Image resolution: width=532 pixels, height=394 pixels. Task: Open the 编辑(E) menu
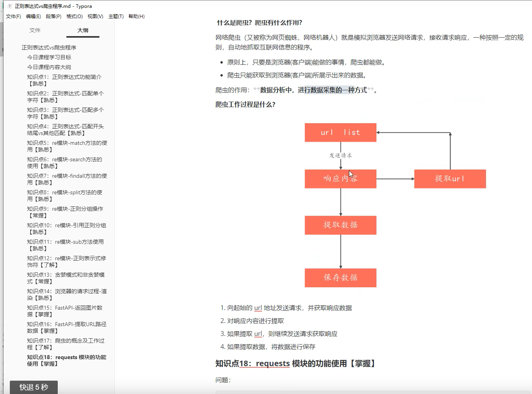click(x=33, y=16)
